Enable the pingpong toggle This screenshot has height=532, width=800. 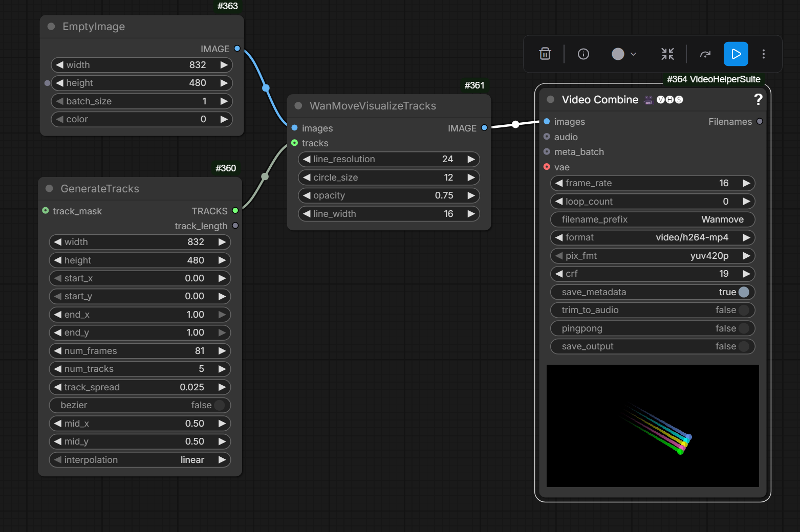(744, 328)
